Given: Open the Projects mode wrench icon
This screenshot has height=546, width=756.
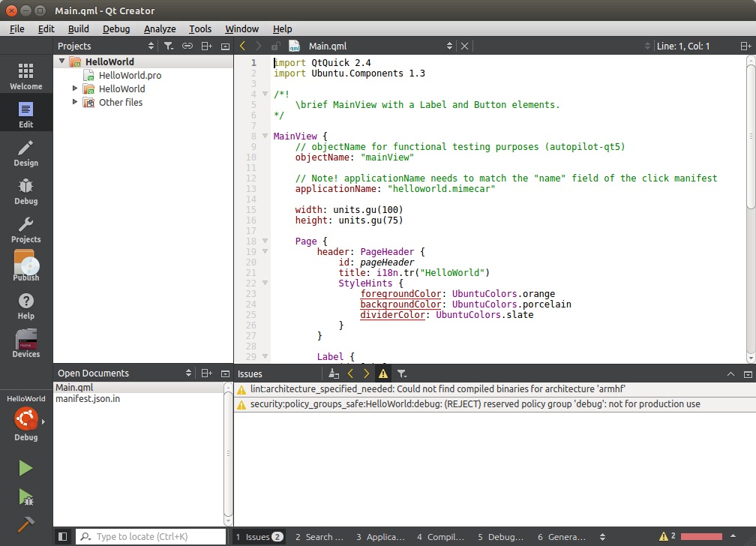Looking at the screenshot, I should coord(26,229).
